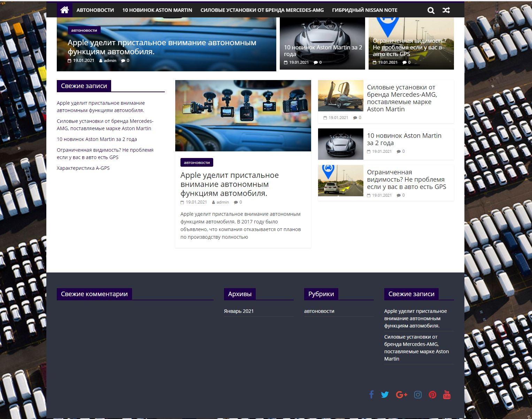532x419 pixels.
Task: Open the Google Plus social icon
Action: pyautogui.click(x=401, y=395)
